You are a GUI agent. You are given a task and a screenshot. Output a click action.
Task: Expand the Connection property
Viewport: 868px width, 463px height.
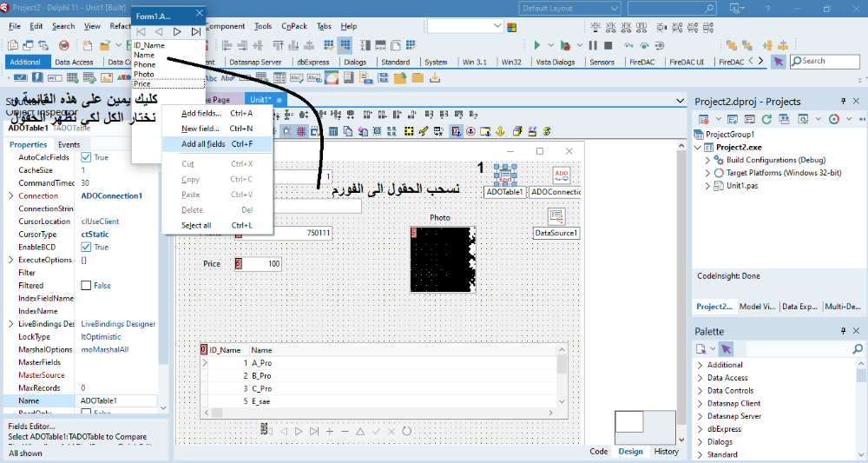pyautogui.click(x=11, y=195)
